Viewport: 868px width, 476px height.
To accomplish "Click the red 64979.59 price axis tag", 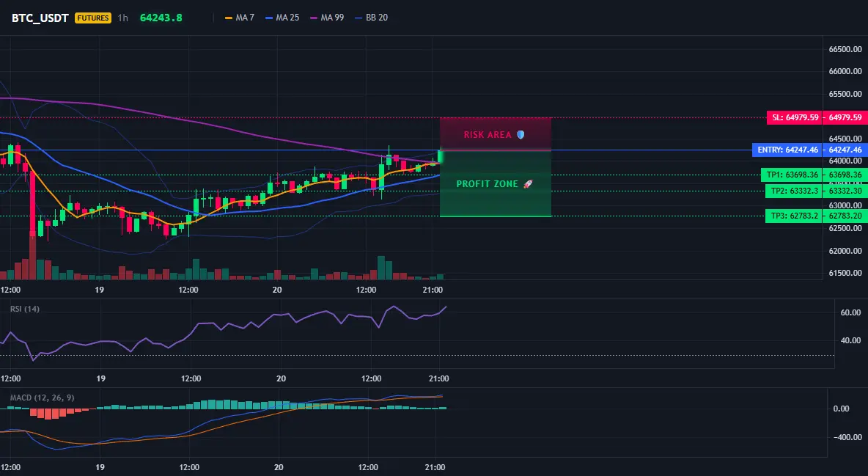I will (845, 117).
